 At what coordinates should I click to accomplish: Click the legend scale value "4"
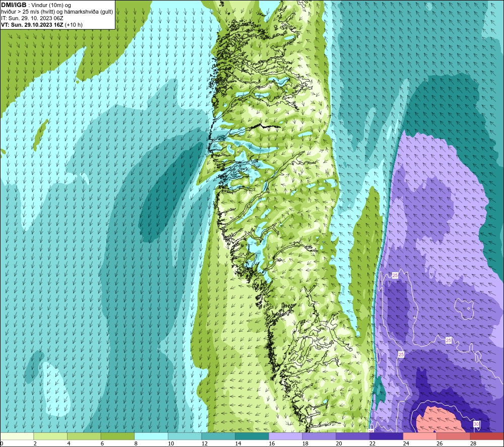point(69,443)
